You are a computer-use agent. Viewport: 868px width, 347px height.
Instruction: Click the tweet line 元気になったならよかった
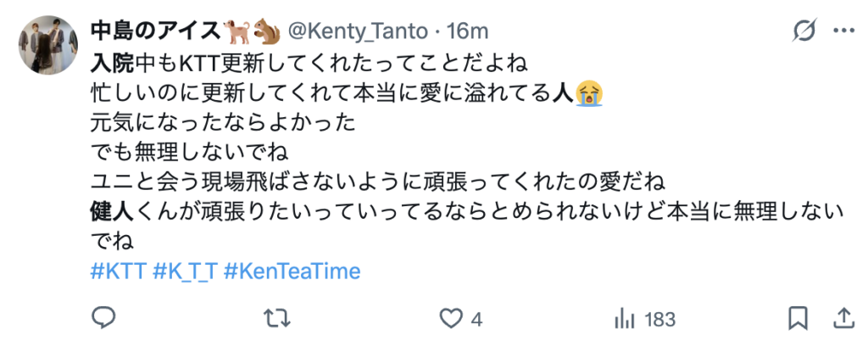coord(220,121)
